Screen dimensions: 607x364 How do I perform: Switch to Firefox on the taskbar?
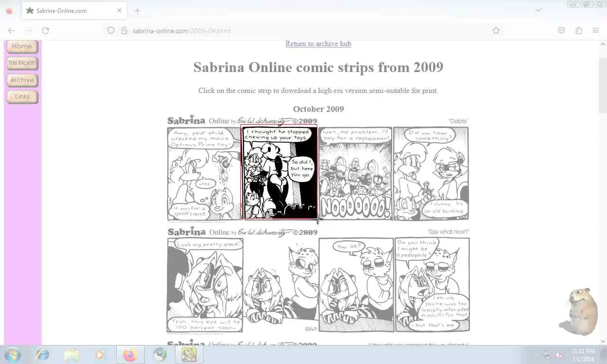pyautogui.click(x=130, y=355)
